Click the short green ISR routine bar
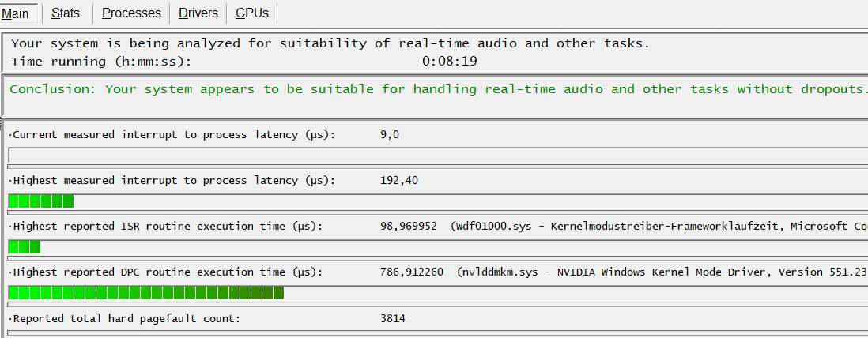 pyautogui.click(x=24, y=247)
